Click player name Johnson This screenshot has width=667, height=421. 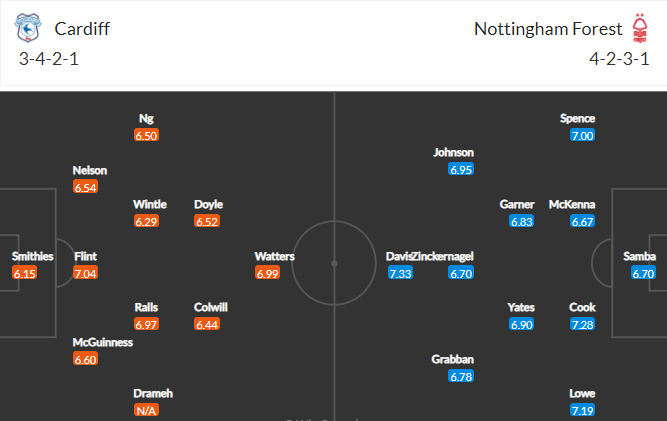click(x=453, y=152)
